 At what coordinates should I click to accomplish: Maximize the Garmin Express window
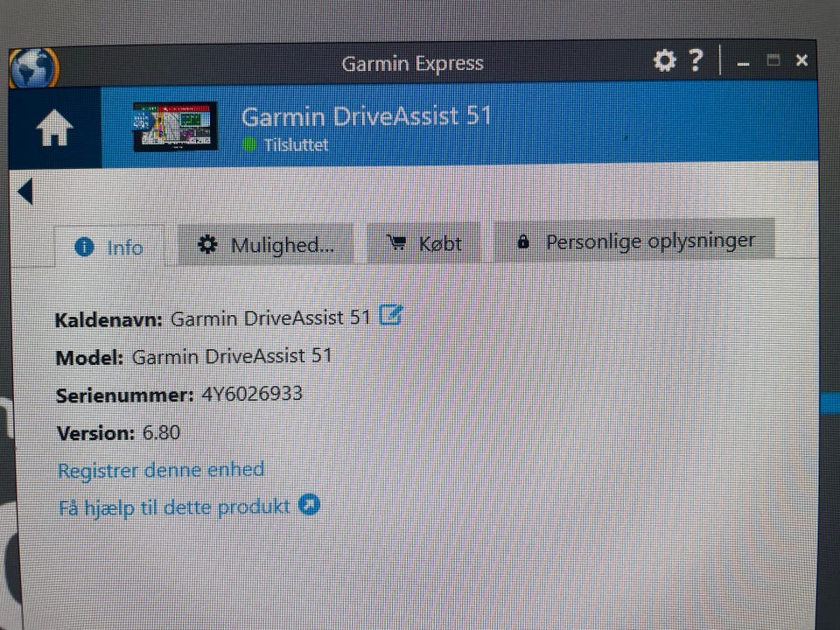[773, 60]
